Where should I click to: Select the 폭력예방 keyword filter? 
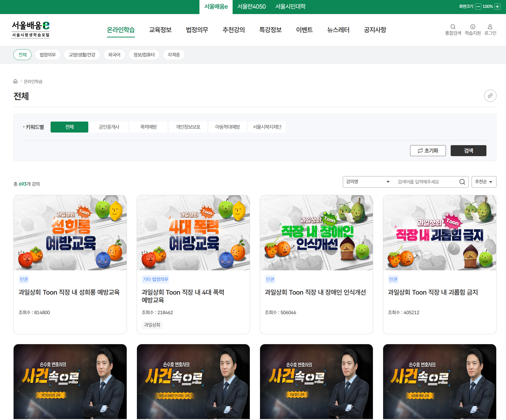(x=148, y=127)
